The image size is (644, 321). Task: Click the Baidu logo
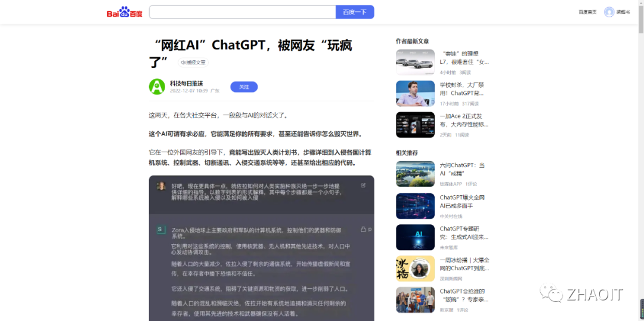pyautogui.click(x=125, y=13)
